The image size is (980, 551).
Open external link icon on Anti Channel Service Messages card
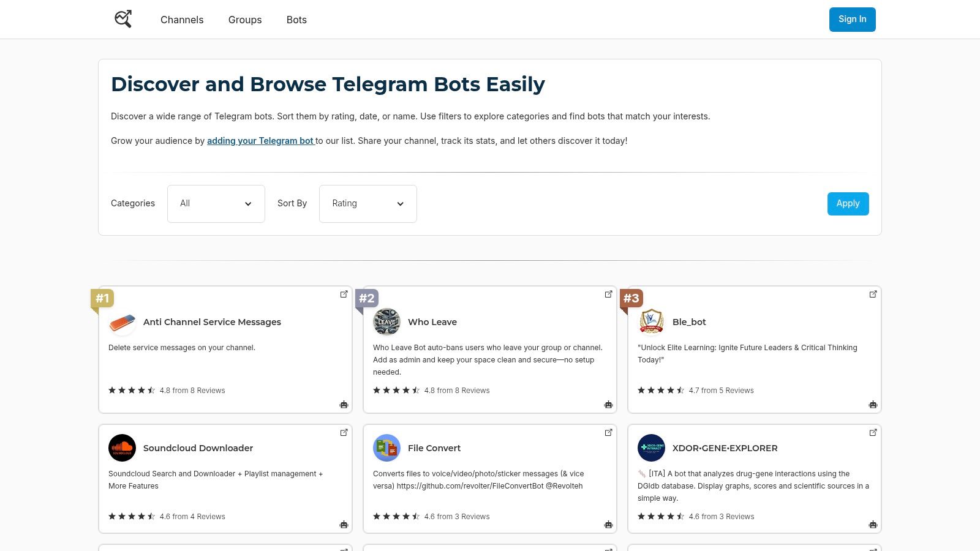tap(344, 294)
